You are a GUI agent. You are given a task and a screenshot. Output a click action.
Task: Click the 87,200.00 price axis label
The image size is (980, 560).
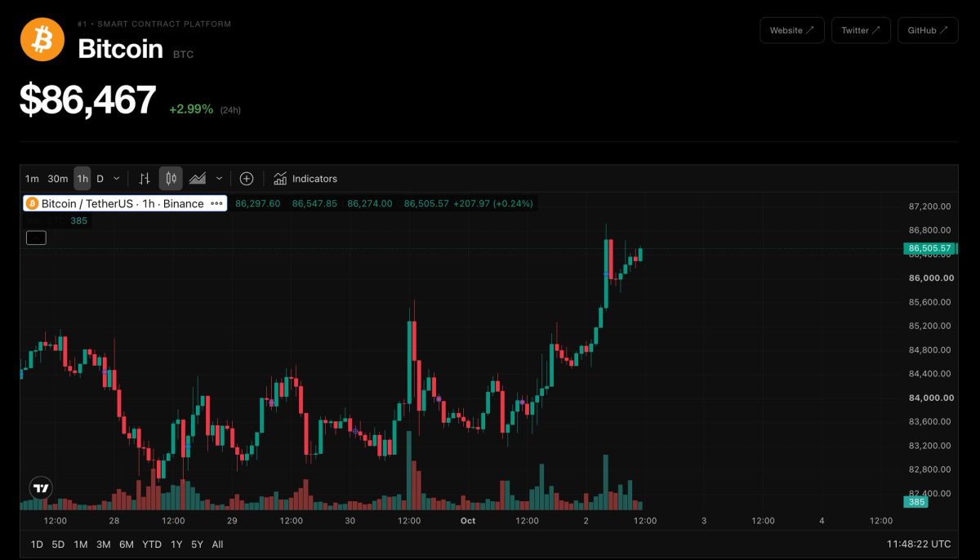[929, 207]
